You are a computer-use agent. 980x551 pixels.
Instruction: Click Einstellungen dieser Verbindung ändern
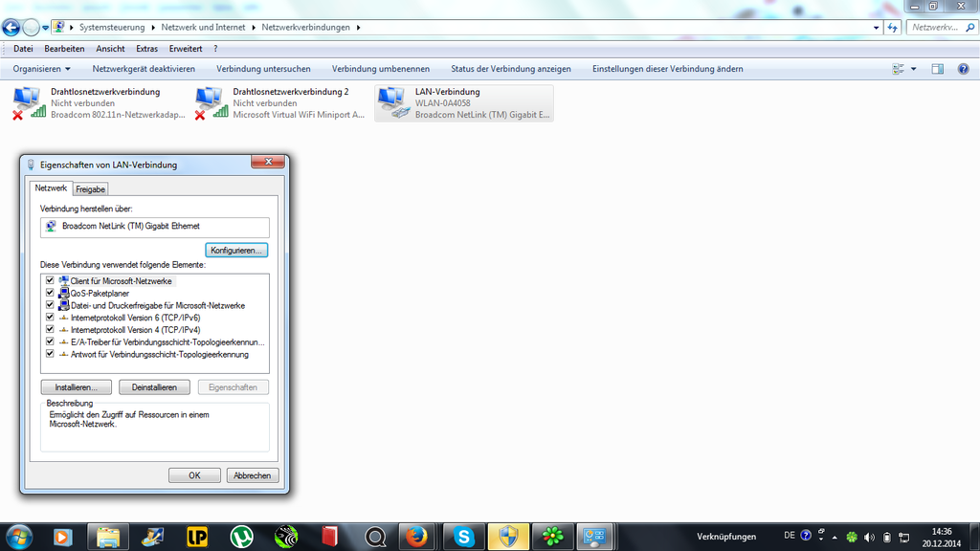[x=667, y=69]
